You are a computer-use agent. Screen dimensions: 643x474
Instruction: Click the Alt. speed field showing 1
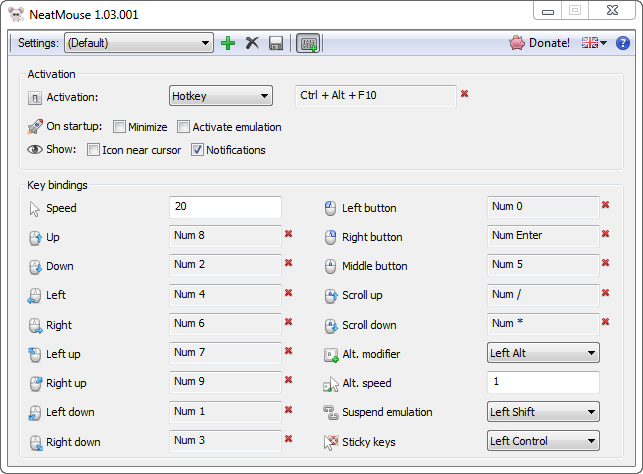coord(543,382)
